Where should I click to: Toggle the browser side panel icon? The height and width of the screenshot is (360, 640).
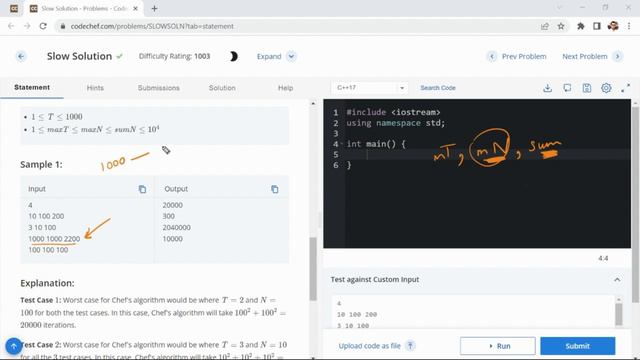[x=597, y=26]
